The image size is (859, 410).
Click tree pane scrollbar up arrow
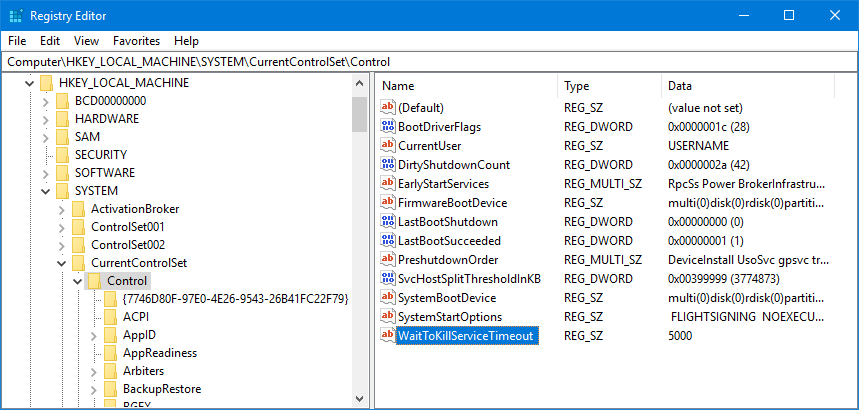pyautogui.click(x=359, y=83)
